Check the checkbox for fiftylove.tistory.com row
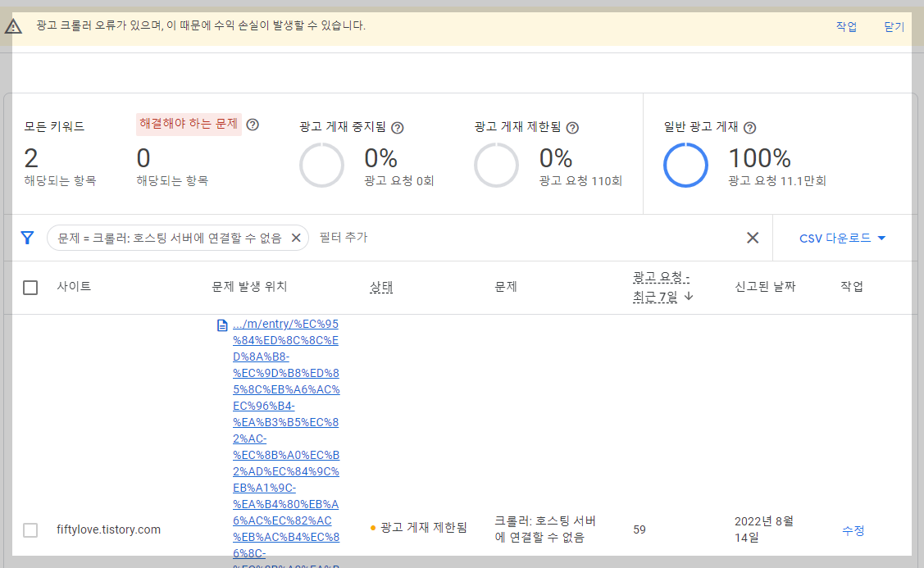 tap(30, 529)
